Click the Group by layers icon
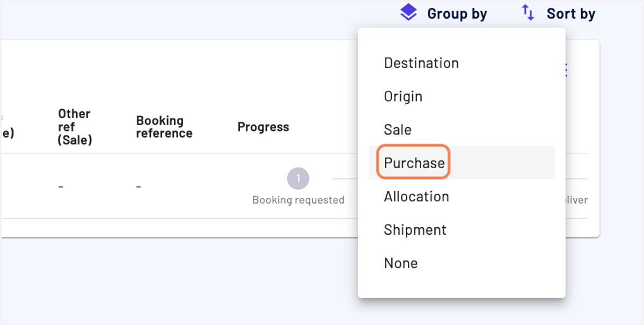This screenshot has width=644, height=325. pyautogui.click(x=408, y=13)
